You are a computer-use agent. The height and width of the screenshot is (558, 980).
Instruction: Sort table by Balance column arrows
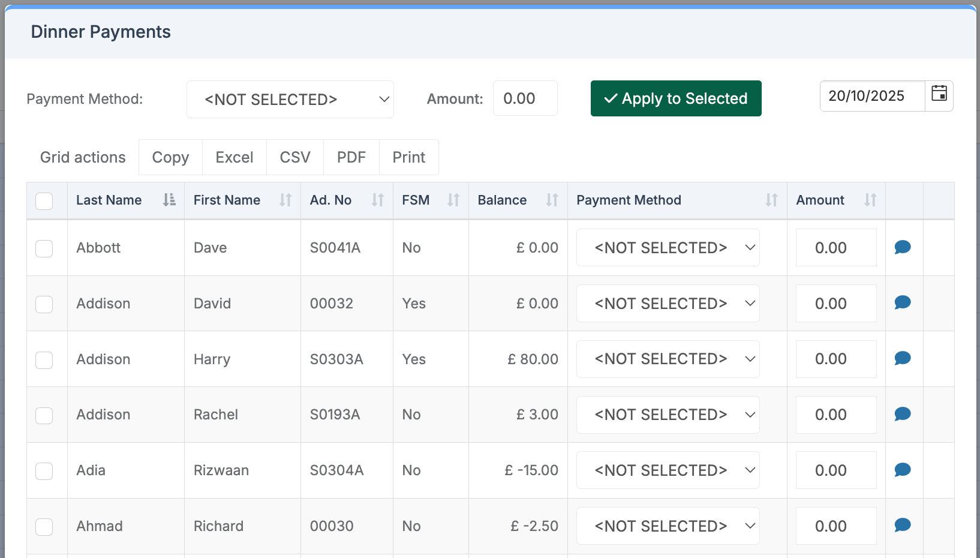[x=552, y=200]
